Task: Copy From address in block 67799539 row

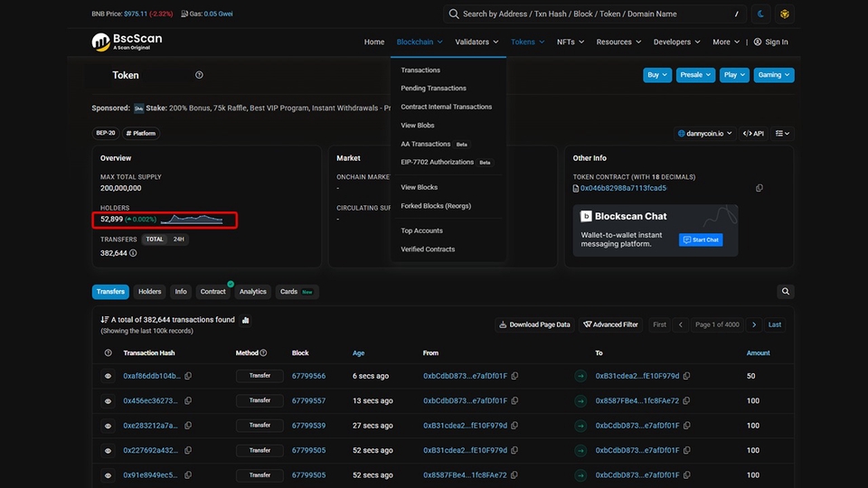Action: point(514,426)
